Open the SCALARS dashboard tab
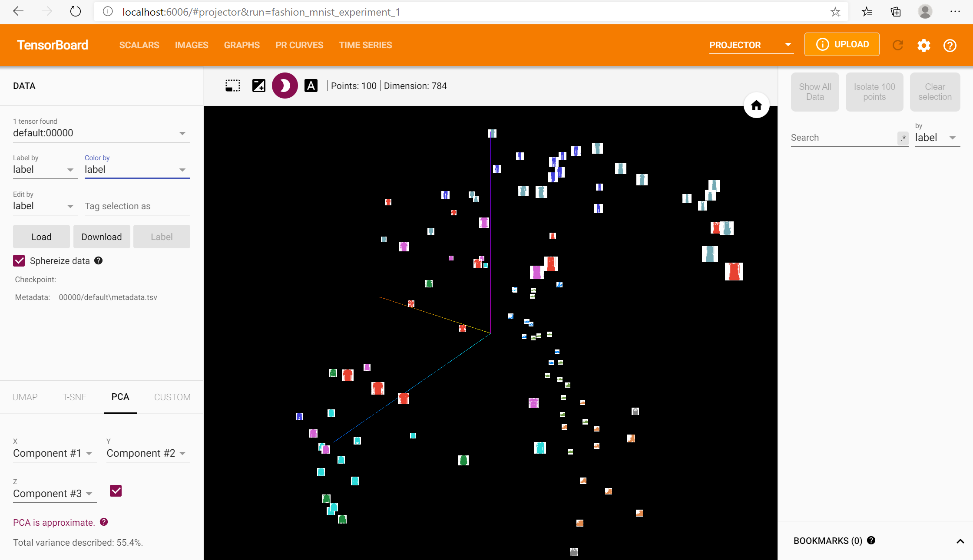The height and width of the screenshot is (560, 973). pos(139,45)
